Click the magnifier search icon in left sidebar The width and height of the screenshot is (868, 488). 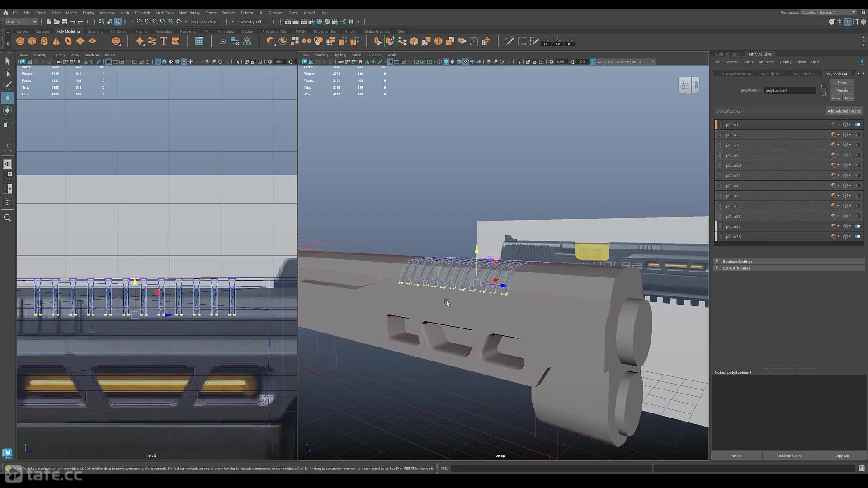click(7, 218)
